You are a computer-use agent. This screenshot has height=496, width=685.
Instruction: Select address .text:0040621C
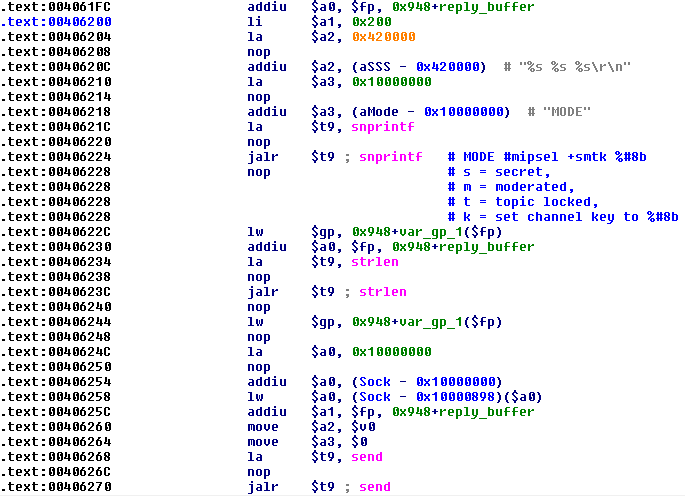coord(56,127)
